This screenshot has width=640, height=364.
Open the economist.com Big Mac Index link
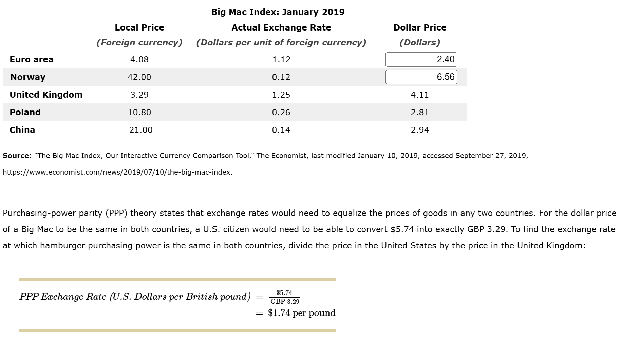117,173
